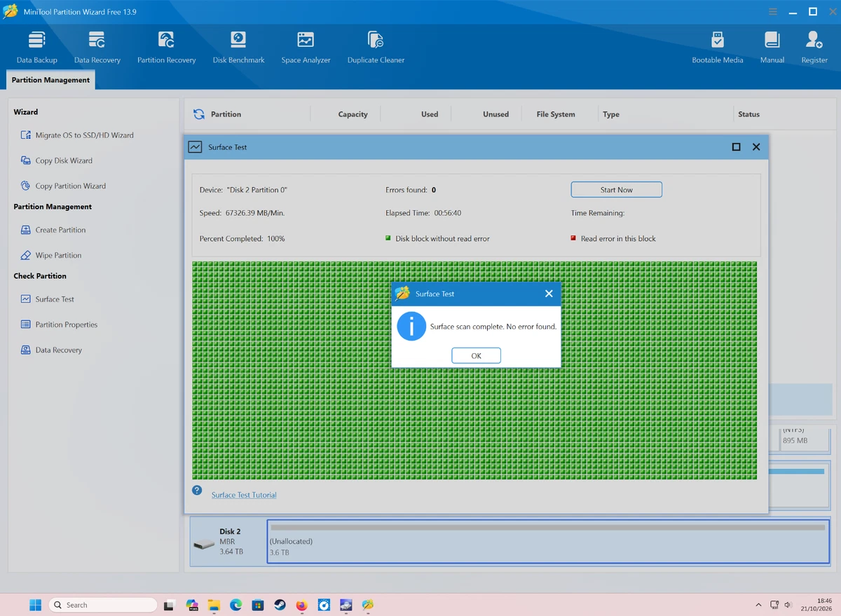Open Steam from the taskbar
This screenshot has height=616, width=841.
(279, 605)
